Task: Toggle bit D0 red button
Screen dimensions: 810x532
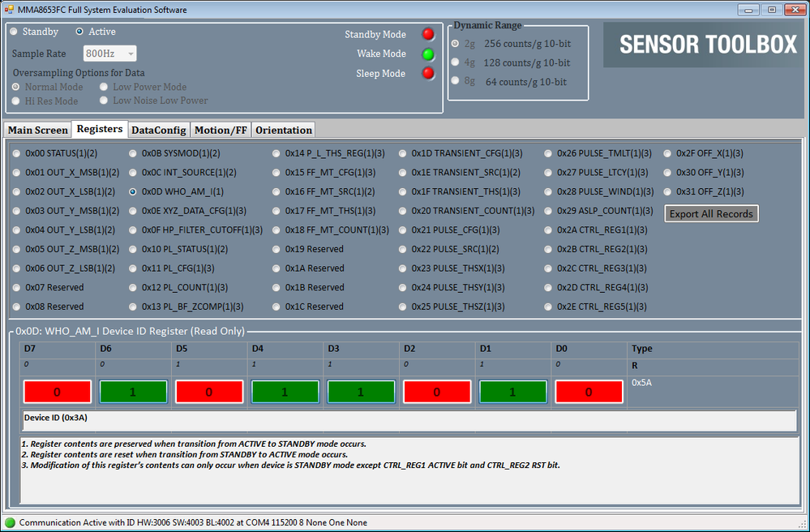Action: [589, 392]
